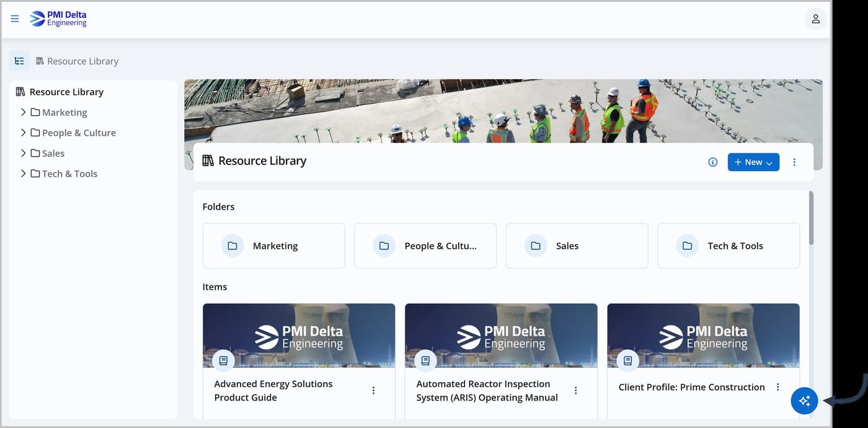Click Client Profile: Prime Construction title
The width and height of the screenshot is (868, 428).
click(x=691, y=387)
